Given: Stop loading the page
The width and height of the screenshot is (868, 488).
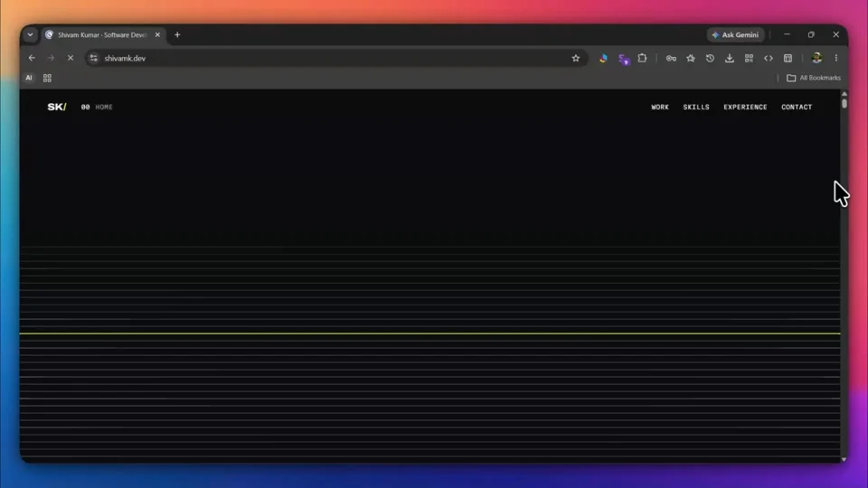Looking at the screenshot, I should (x=71, y=58).
